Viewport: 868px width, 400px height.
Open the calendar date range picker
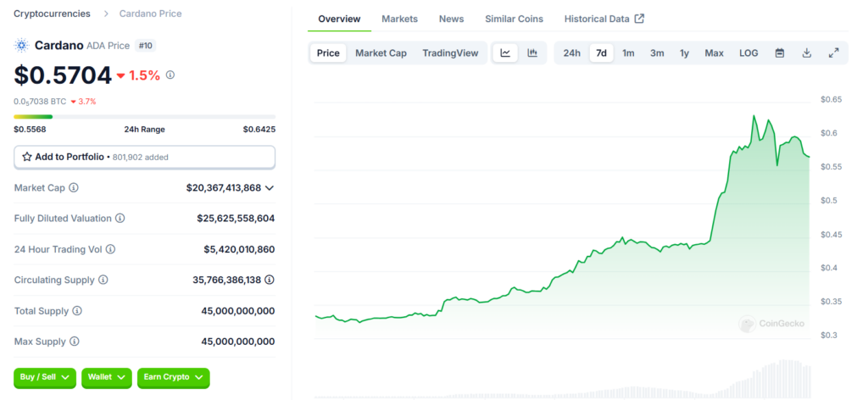point(780,53)
